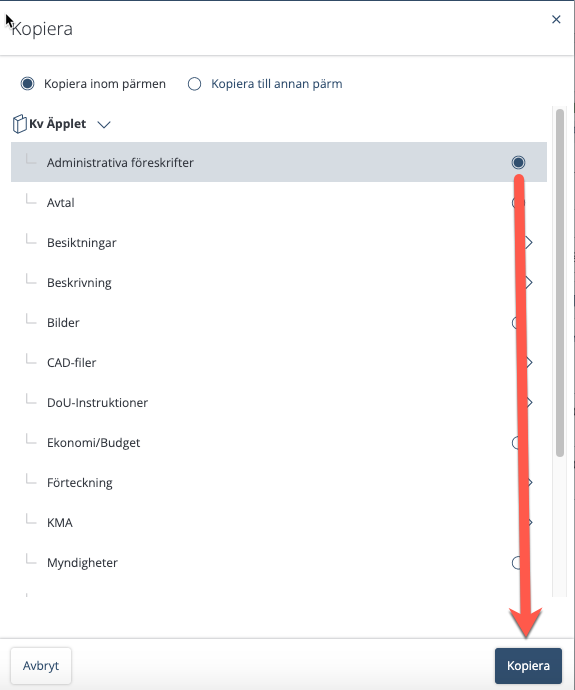Select 'Kopiera till annan pärm' radio option

click(194, 84)
